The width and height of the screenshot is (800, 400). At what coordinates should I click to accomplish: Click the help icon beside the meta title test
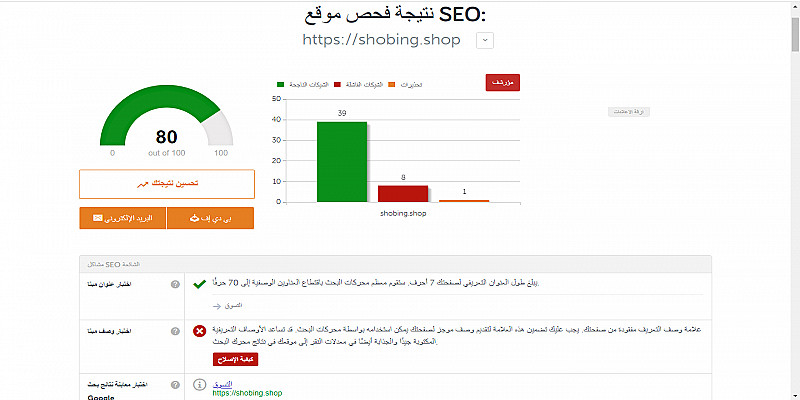(x=175, y=286)
